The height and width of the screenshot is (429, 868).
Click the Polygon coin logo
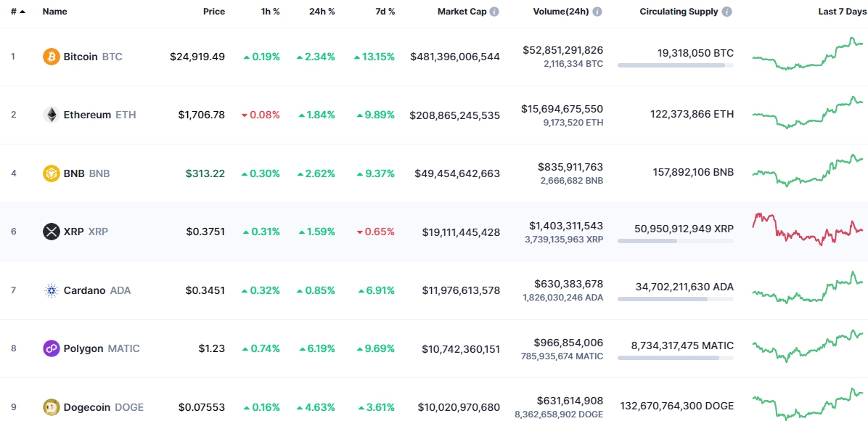coord(51,348)
